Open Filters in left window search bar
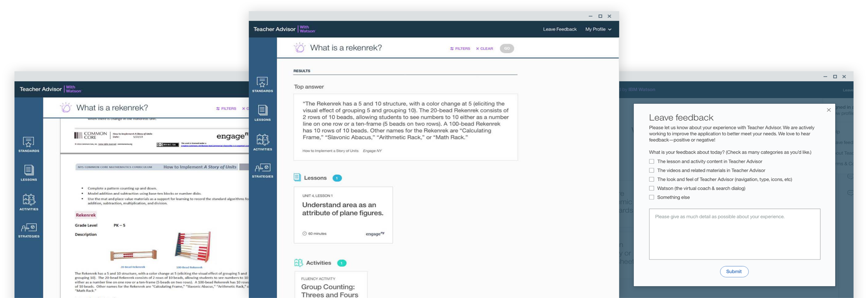The width and height of the screenshot is (868, 298). pos(226,109)
